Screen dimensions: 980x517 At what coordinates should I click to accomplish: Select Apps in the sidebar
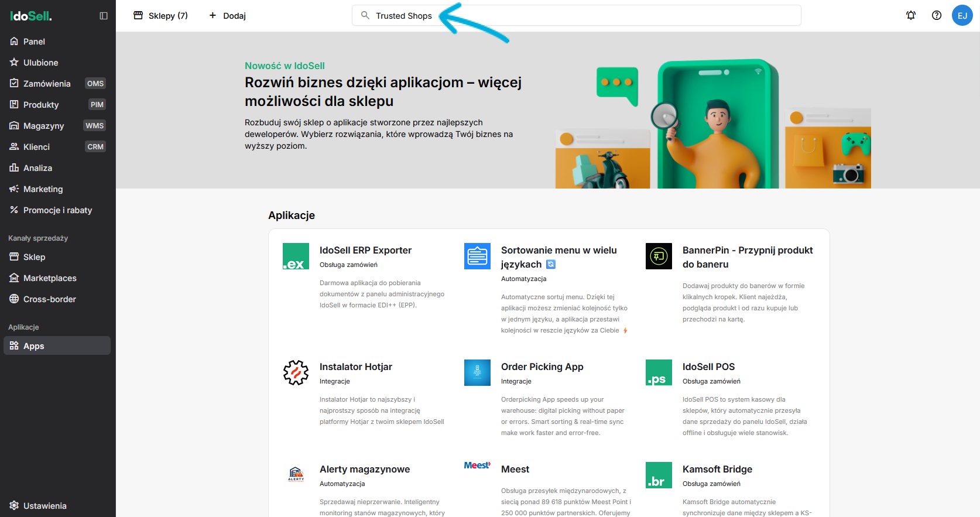point(57,346)
